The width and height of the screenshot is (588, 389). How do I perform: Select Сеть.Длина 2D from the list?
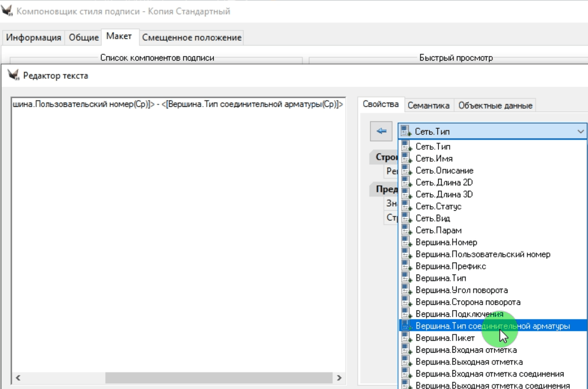tap(444, 182)
